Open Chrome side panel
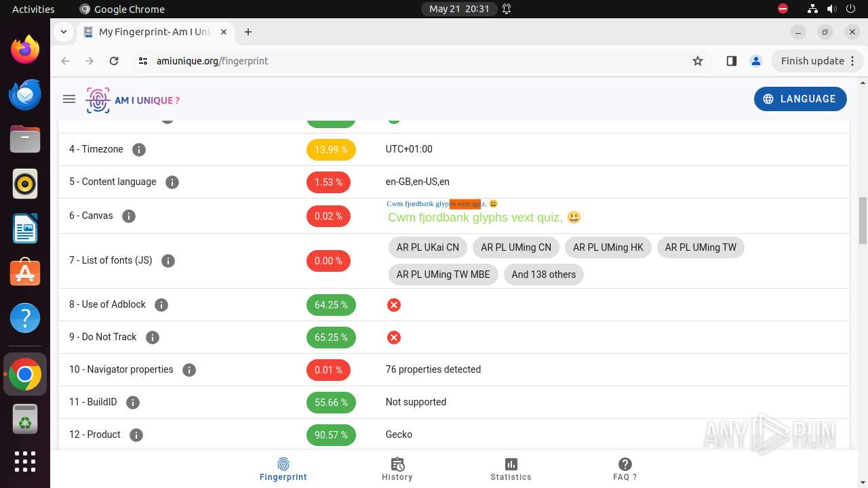868x488 pixels. tap(731, 61)
